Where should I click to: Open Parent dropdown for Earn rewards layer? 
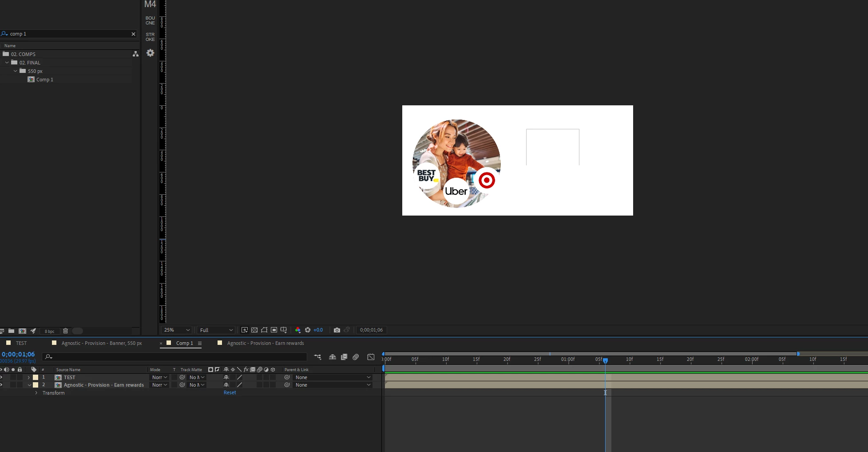(x=333, y=385)
